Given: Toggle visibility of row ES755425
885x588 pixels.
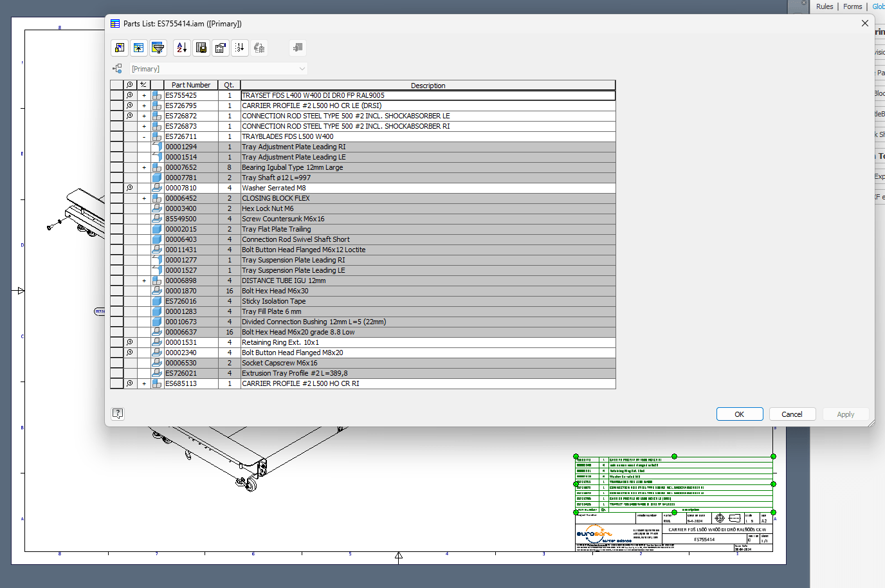Looking at the screenshot, I should tap(129, 95).
